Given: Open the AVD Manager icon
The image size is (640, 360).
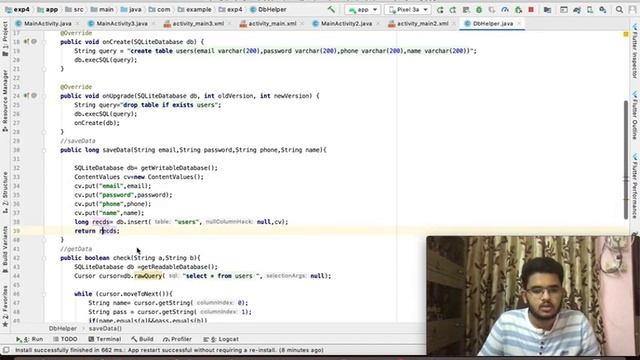Looking at the screenshot, I should click(590, 9).
